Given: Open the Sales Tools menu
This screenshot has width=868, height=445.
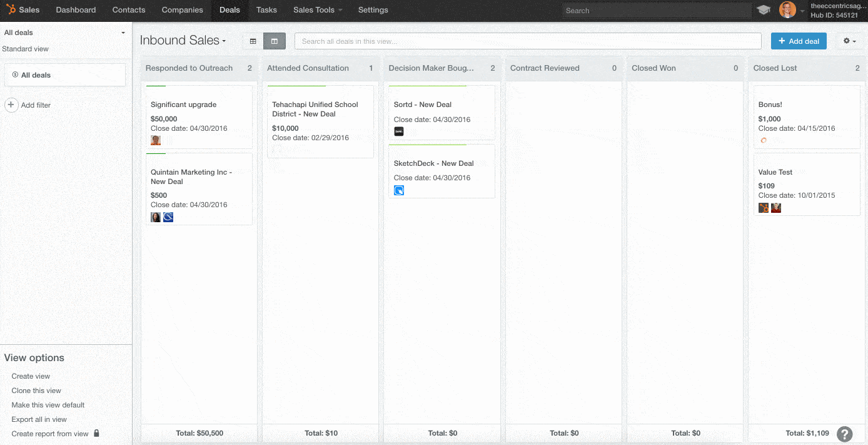Looking at the screenshot, I should tap(318, 10).
